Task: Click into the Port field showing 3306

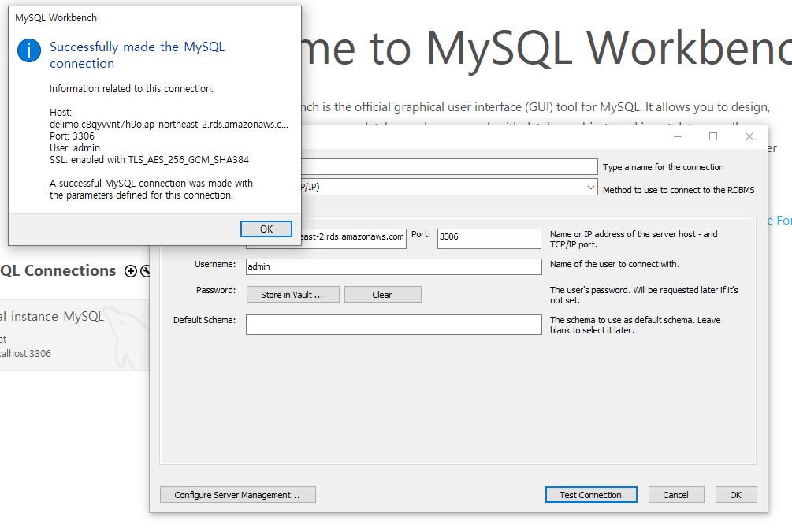Action: pyautogui.click(x=489, y=239)
